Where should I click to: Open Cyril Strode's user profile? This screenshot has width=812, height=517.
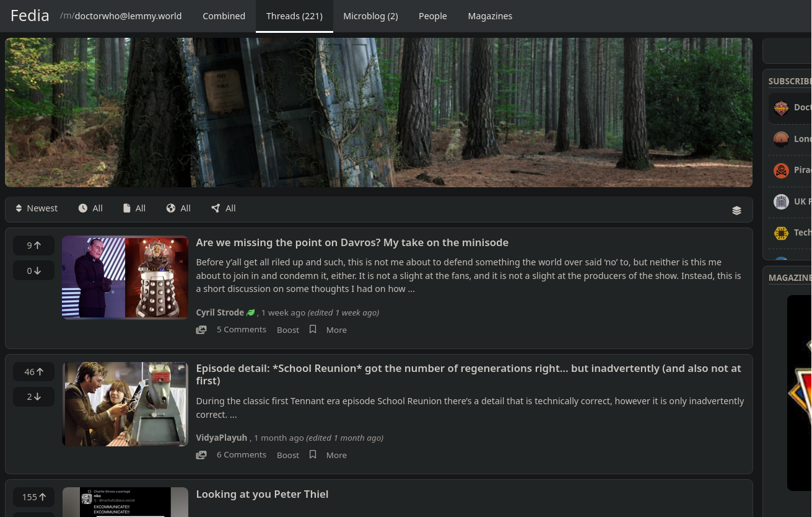(x=220, y=312)
